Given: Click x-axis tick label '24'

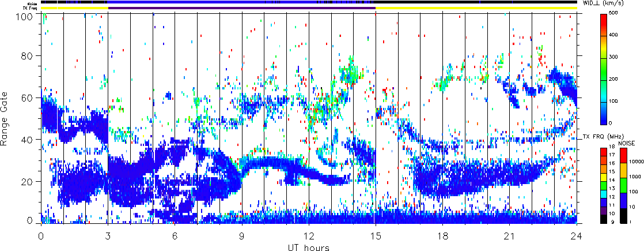Looking at the screenshot, I should pyautogui.click(x=577, y=236).
